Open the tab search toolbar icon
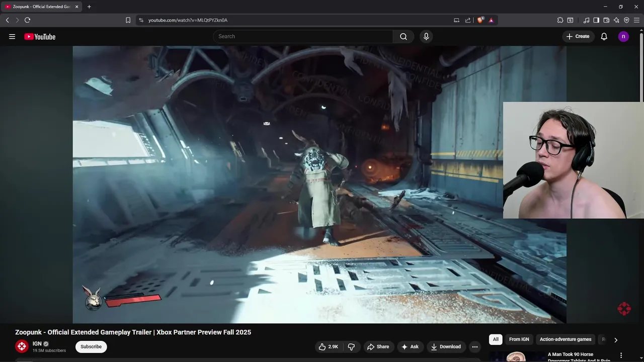Screen dimensions: 644x362 click(570, 20)
